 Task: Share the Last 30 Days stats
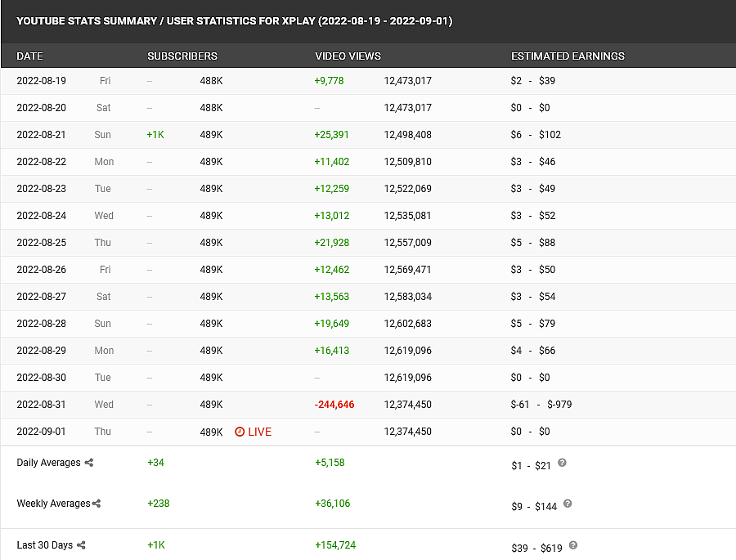tap(81, 545)
